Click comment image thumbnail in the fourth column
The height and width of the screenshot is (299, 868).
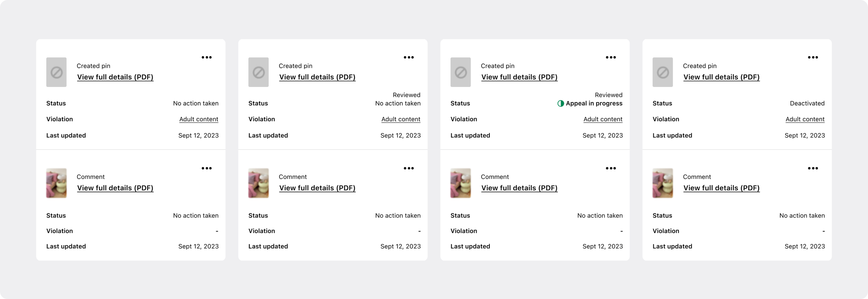click(x=663, y=183)
